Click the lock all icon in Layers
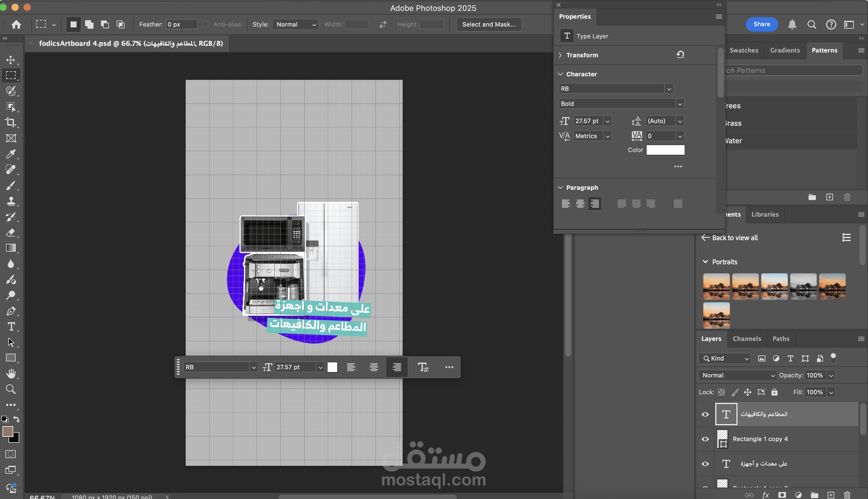 [x=775, y=392]
